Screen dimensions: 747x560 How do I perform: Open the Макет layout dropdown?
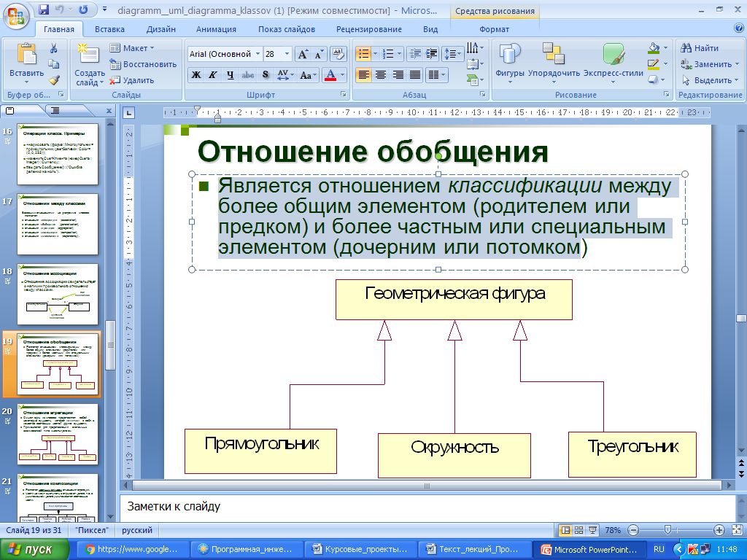pyautogui.click(x=132, y=48)
